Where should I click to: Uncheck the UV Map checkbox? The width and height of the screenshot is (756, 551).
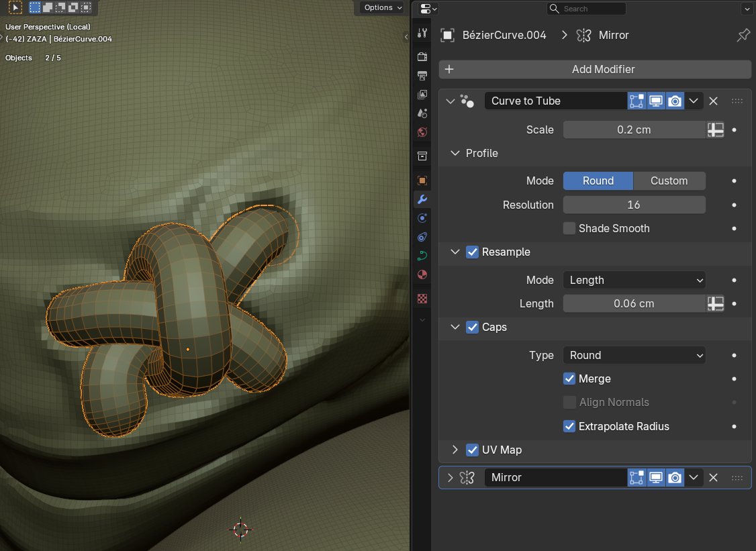coord(472,450)
